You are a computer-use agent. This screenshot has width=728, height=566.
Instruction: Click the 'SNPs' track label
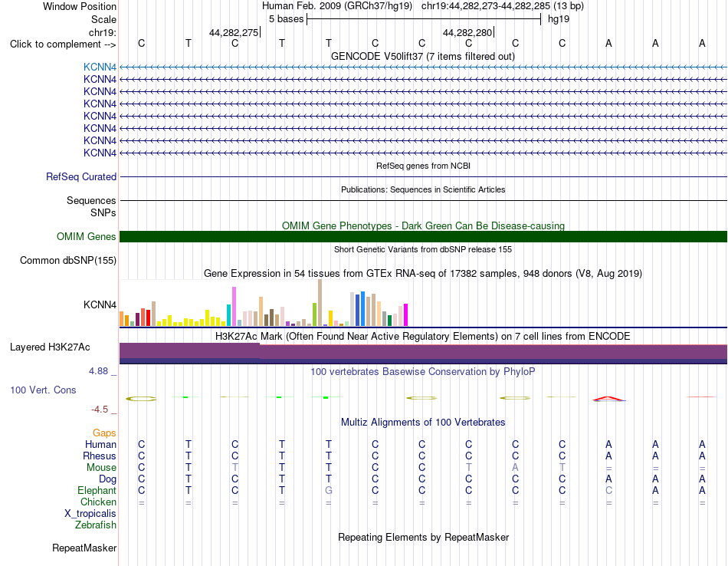tap(103, 212)
